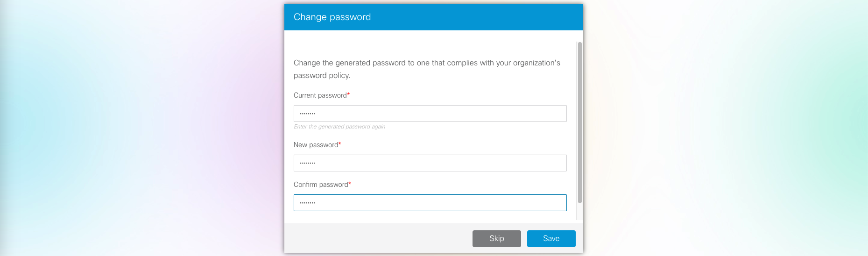Save the new password

point(551,239)
